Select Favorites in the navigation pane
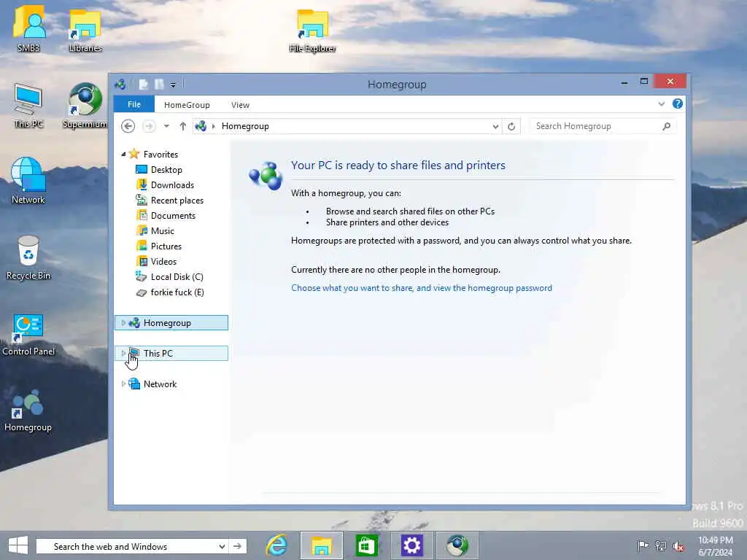This screenshot has height=560, width=747. [x=160, y=155]
